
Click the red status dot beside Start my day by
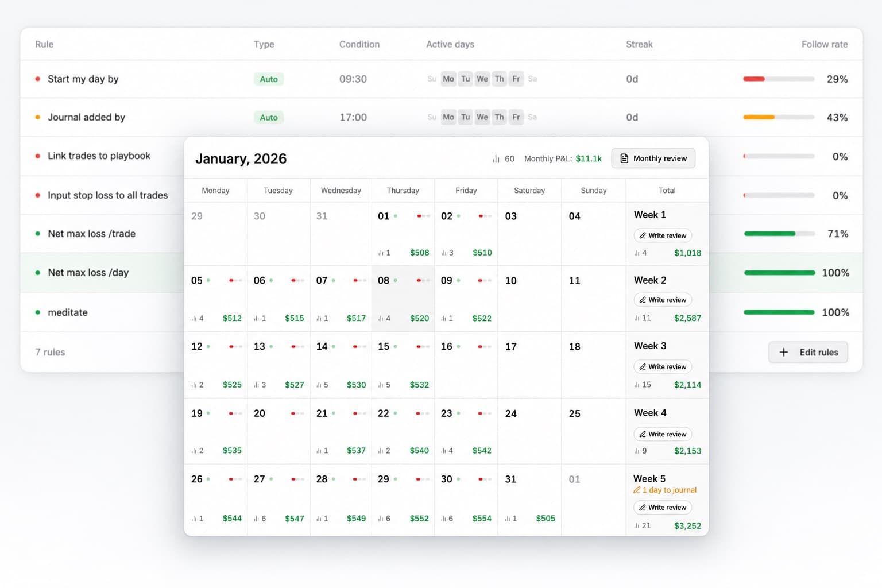pyautogui.click(x=37, y=79)
